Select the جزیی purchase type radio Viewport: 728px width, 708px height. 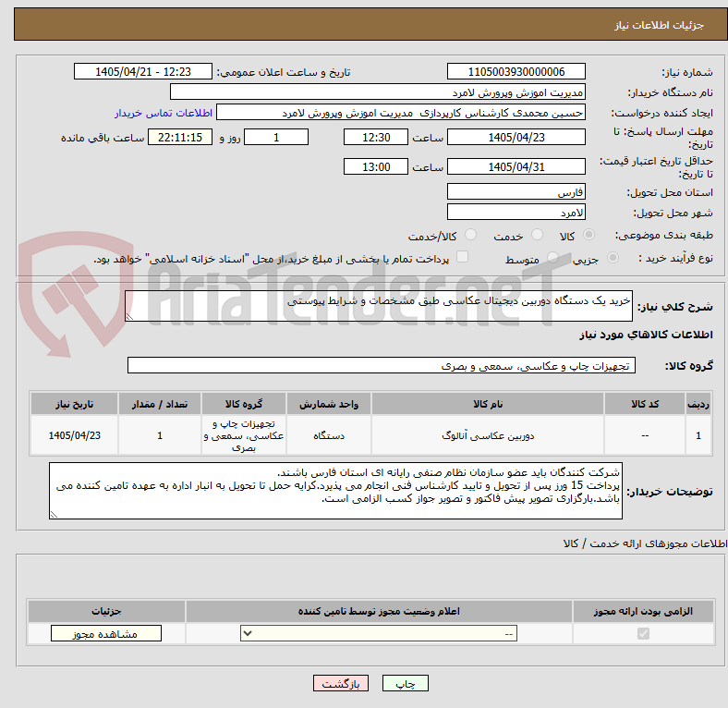pyautogui.click(x=613, y=258)
